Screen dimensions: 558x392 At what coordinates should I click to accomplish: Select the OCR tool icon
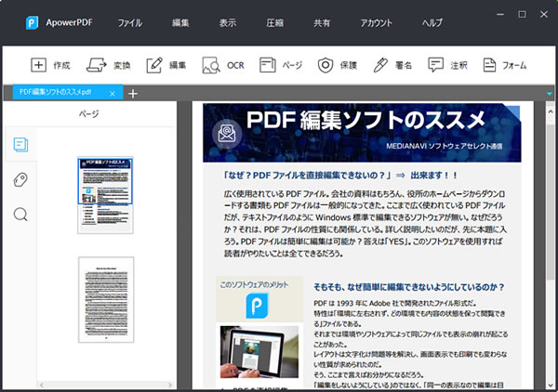211,65
